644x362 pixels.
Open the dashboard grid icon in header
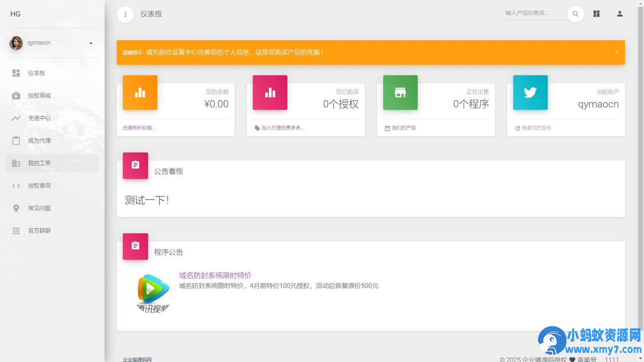[x=596, y=14]
